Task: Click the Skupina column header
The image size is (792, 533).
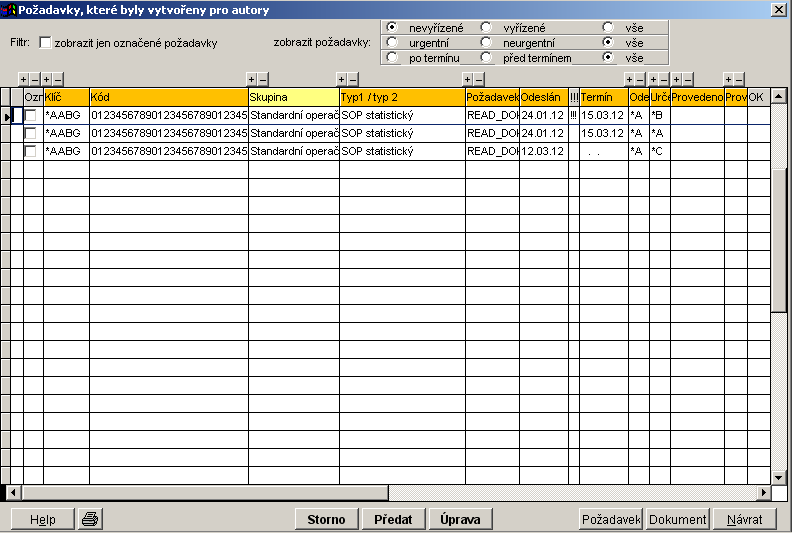Action: click(293, 97)
